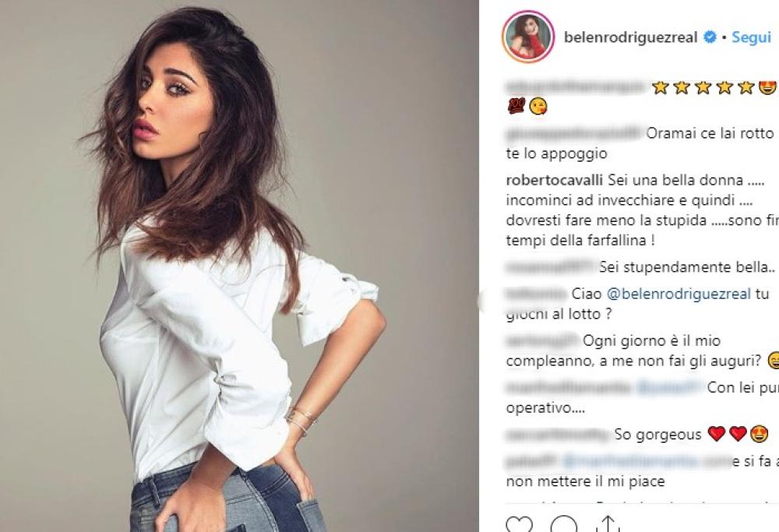
Task: Click the previous photo arrow on image
Action: click(x=482, y=301)
